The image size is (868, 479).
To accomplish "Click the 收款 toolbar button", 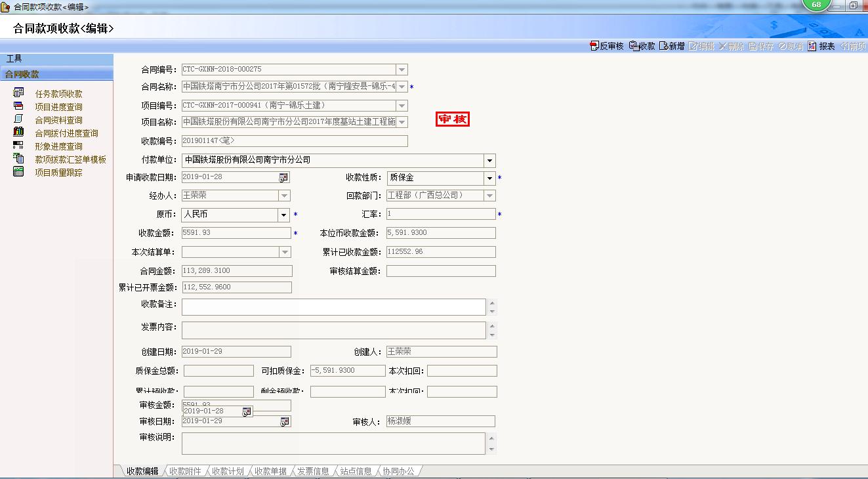I will point(642,46).
